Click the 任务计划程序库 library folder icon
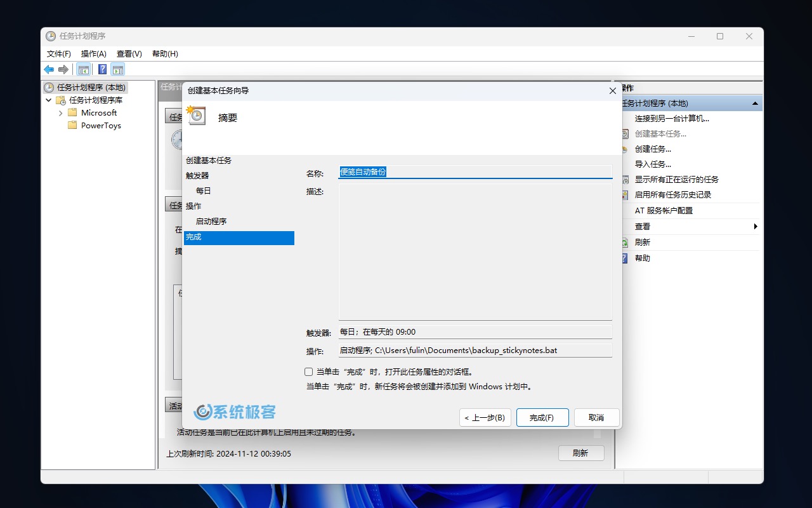 61,100
